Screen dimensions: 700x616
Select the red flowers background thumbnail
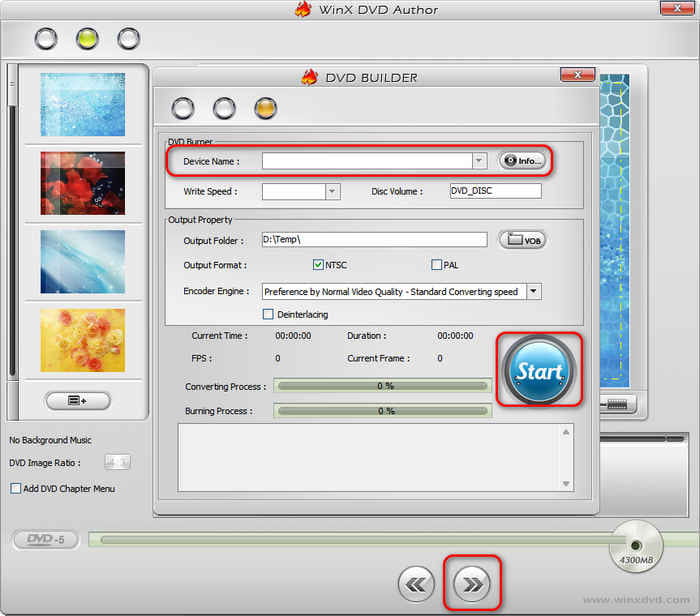(82, 183)
